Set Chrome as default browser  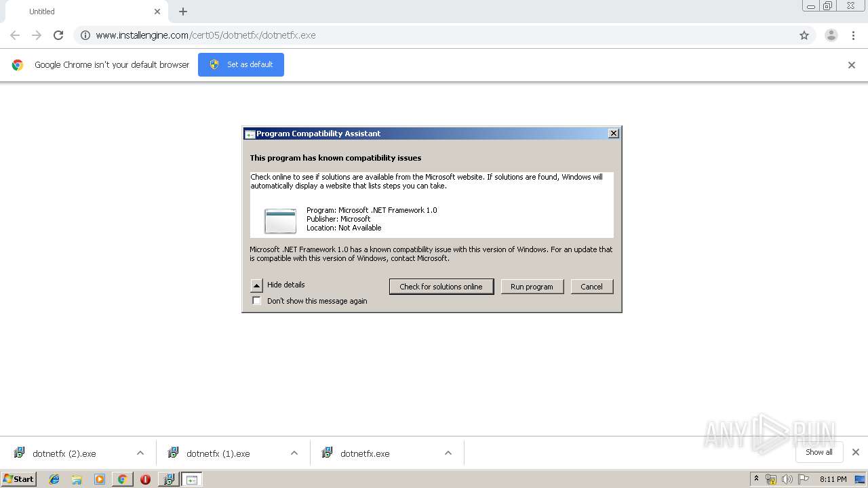241,64
